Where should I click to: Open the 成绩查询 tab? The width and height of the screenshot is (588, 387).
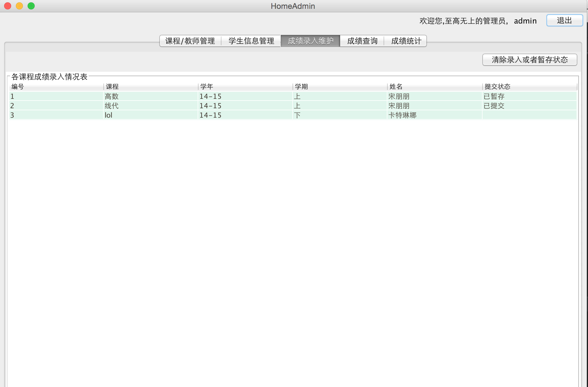click(x=362, y=41)
